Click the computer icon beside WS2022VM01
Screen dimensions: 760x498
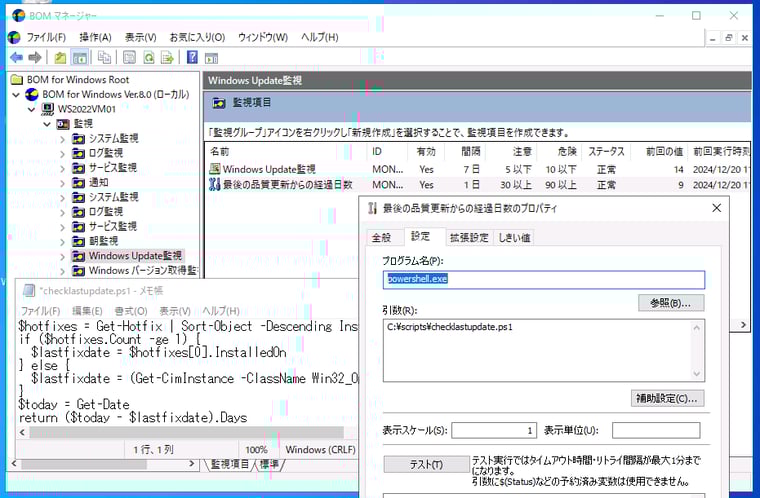pyautogui.click(x=48, y=109)
